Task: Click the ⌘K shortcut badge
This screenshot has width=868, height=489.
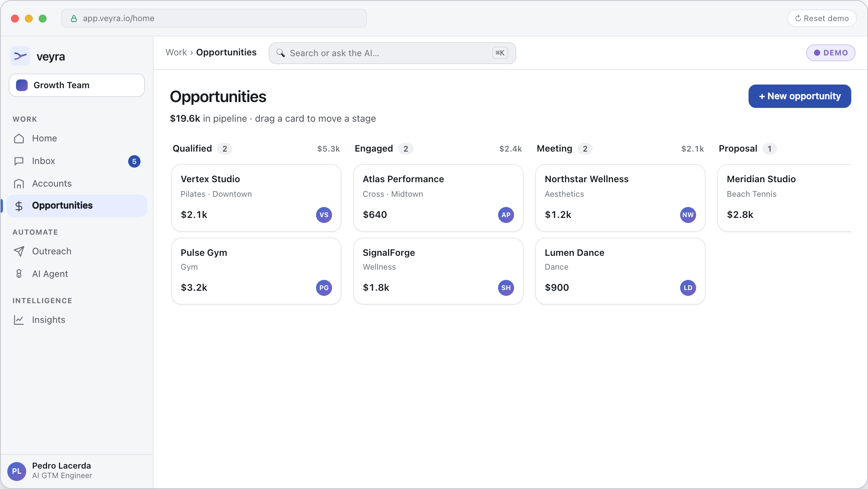Action: coord(500,53)
